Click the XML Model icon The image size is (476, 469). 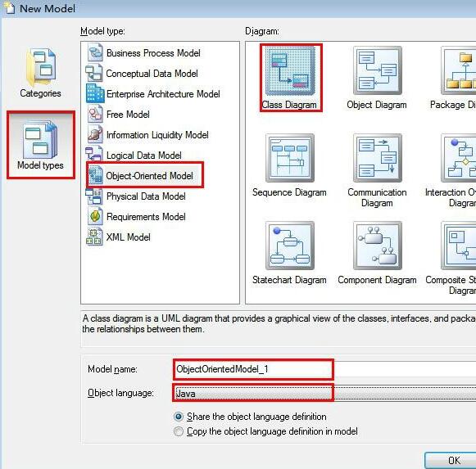93,237
